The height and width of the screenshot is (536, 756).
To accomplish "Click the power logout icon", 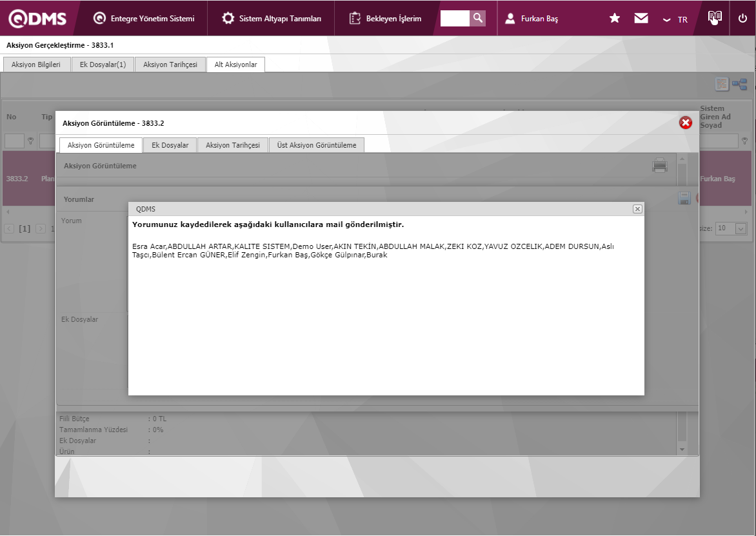I will coord(742,19).
